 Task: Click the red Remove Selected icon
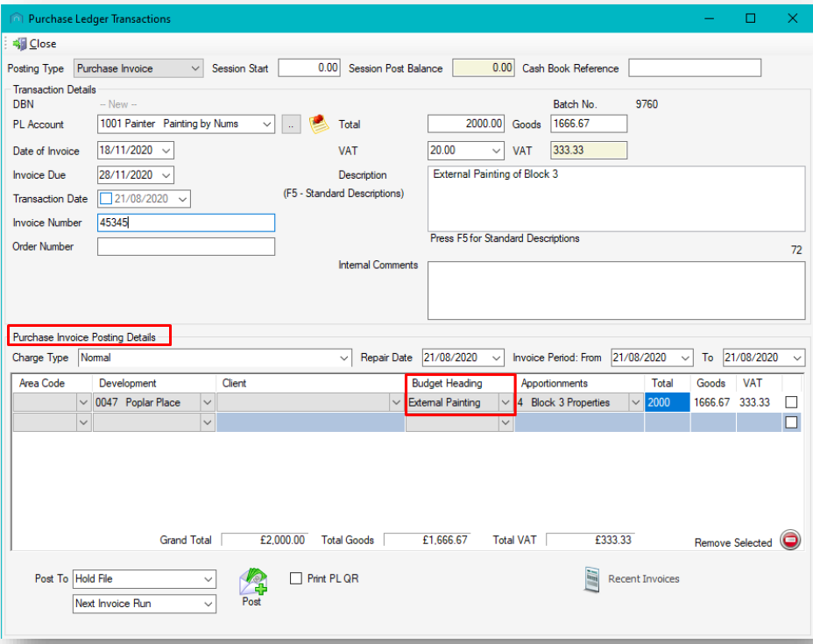[790, 541]
